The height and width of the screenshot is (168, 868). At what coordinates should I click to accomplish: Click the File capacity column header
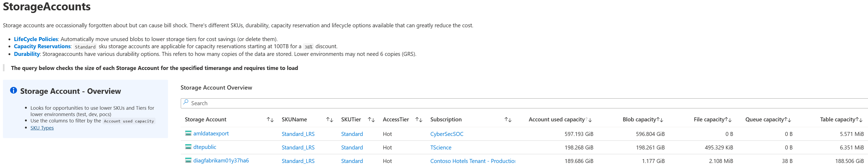tap(709, 120)
